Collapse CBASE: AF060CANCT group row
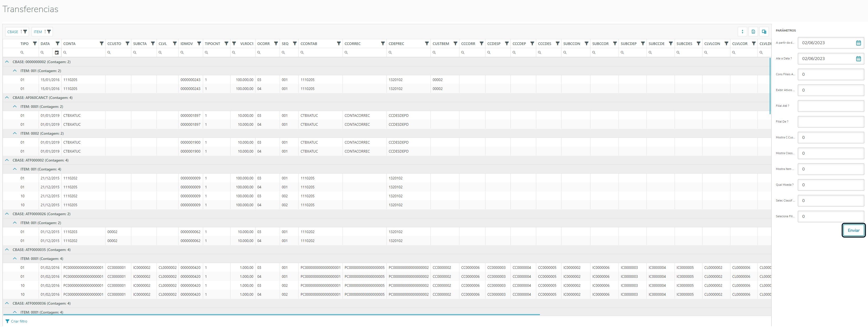 (x=7, y=98)
